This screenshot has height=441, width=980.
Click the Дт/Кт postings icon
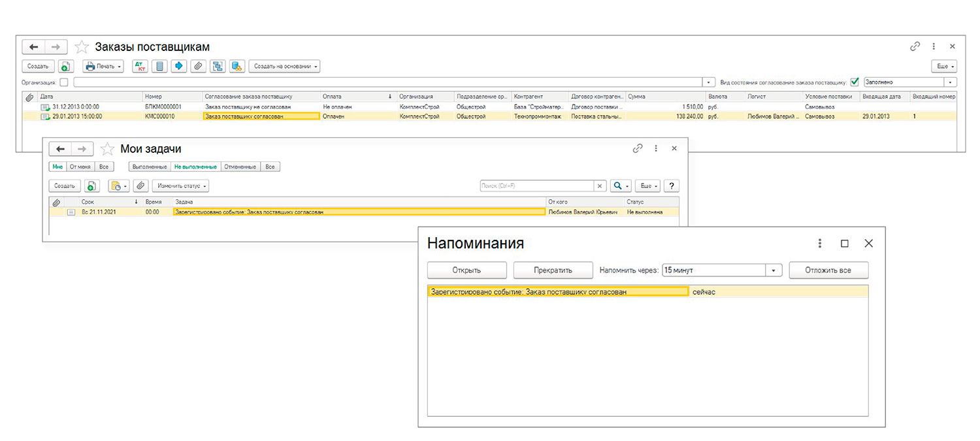[140, 66]
